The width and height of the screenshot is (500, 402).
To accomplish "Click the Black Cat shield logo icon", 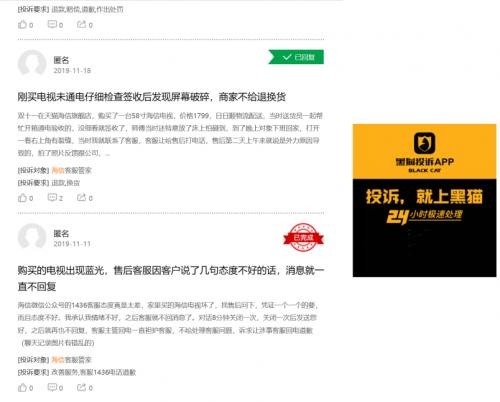I will [x=424, y=143].
